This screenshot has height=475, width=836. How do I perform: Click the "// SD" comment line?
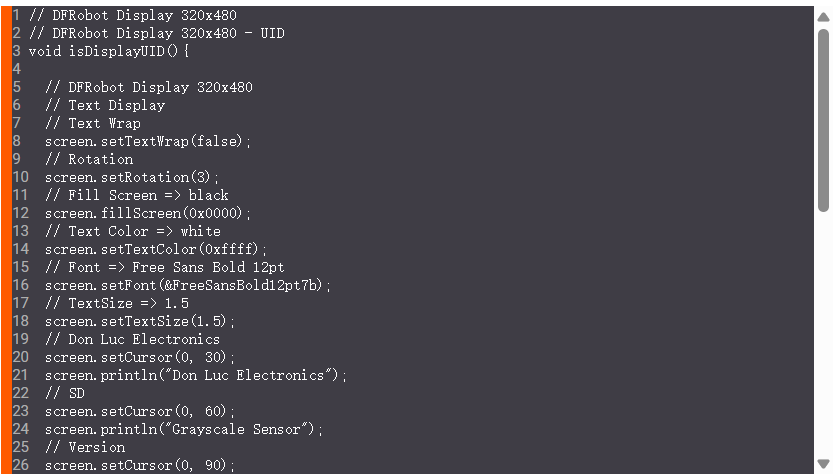64,393
